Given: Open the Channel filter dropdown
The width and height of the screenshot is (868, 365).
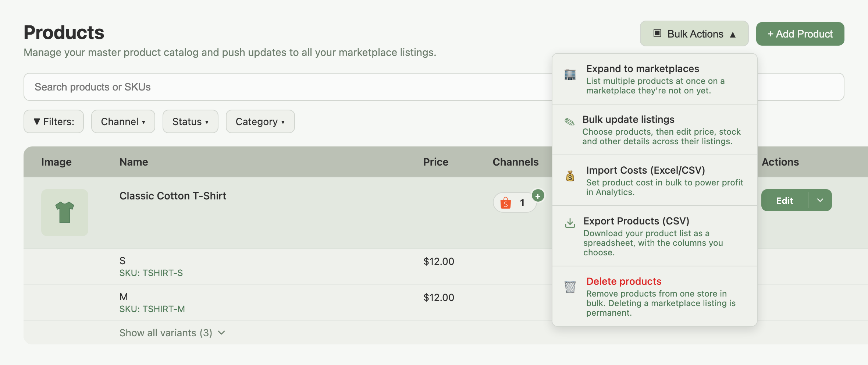Looking at the screenshot, I should pyautogui.click(x=123, y=121).
